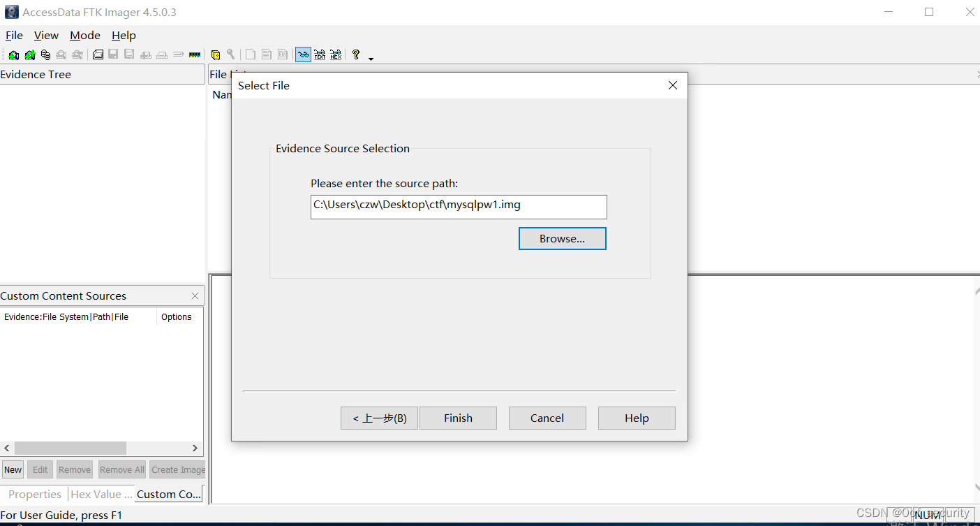Minimize the FTK Imager window

(889, 12)
